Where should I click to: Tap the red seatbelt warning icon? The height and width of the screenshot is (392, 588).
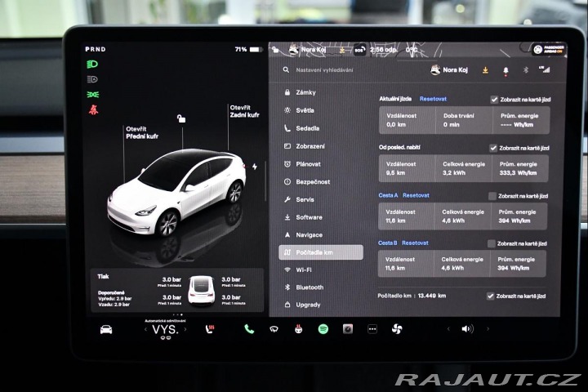[93, 109]
